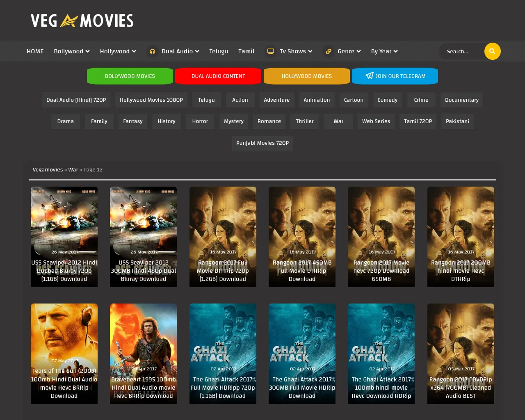Screen dimensions: 525x420
Task: Open USS Seaviper 2012 Hindi Dubbed Bluray 720p
Action: coord(64,237)
